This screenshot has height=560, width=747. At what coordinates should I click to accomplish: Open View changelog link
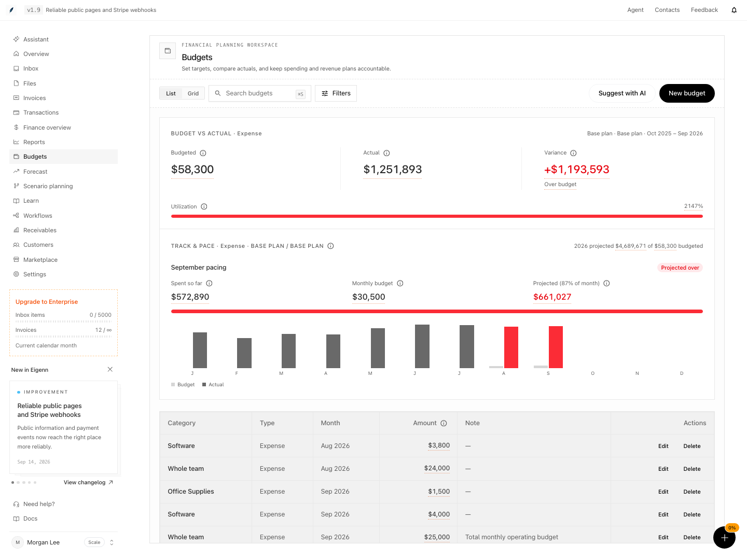(88, 482)
